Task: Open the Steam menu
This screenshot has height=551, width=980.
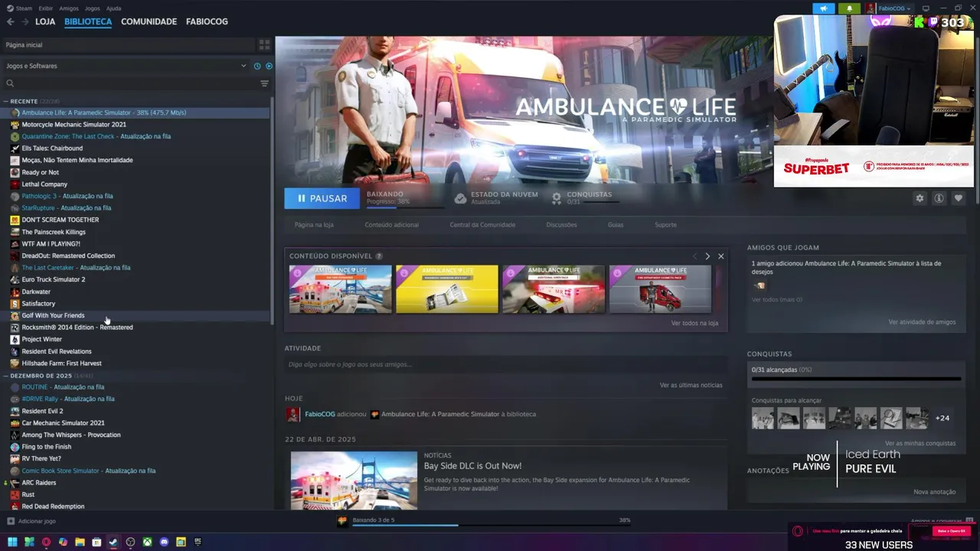Action: click(x=19, y=8)
